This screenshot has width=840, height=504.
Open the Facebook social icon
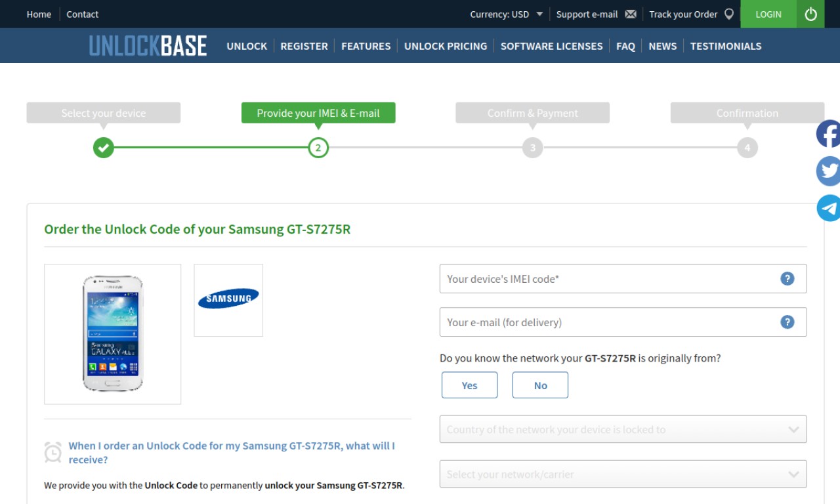coord(828,134)
